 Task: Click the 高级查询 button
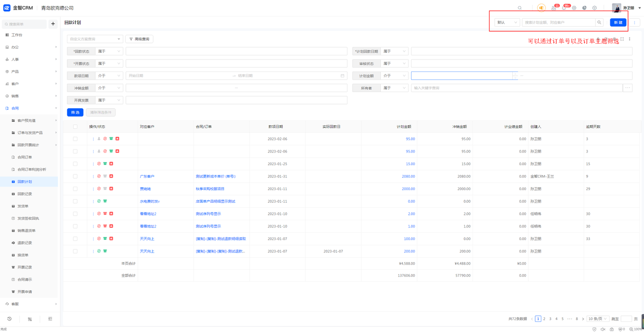(x=139, y=39)
